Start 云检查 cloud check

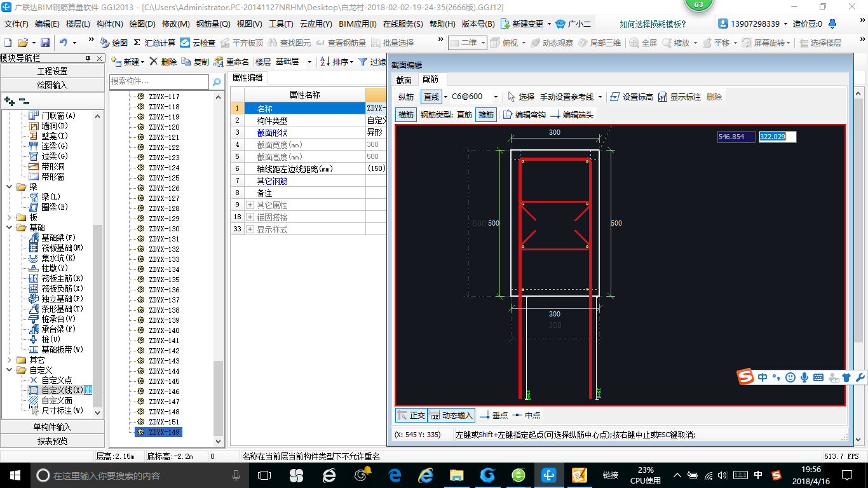coord(198,43)
